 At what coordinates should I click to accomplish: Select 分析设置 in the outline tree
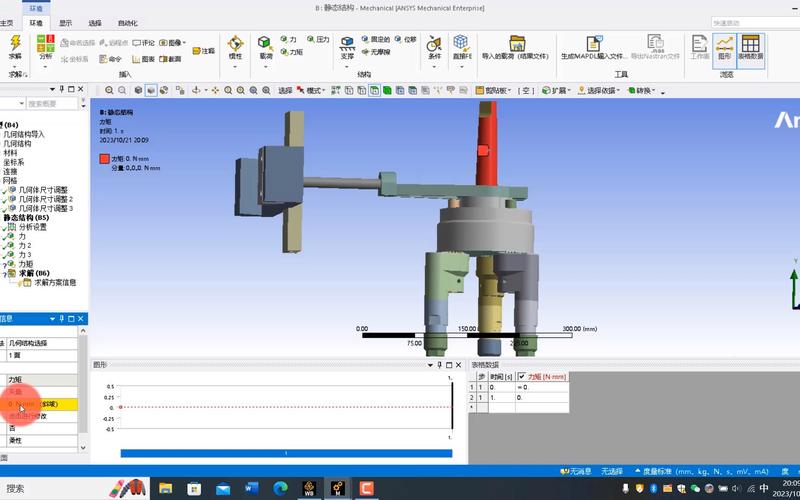(x=33, y=227)
